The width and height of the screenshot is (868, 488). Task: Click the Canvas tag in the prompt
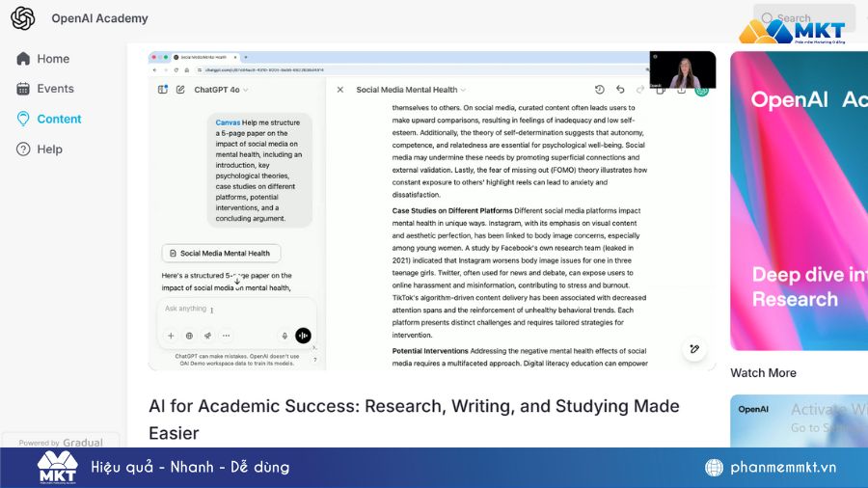click(x=228, y=122)
